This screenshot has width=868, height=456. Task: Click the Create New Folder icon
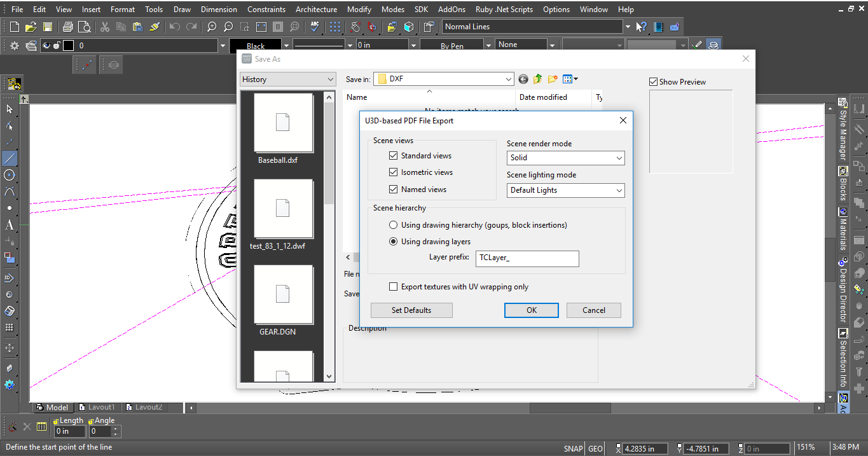coord(553,79)
